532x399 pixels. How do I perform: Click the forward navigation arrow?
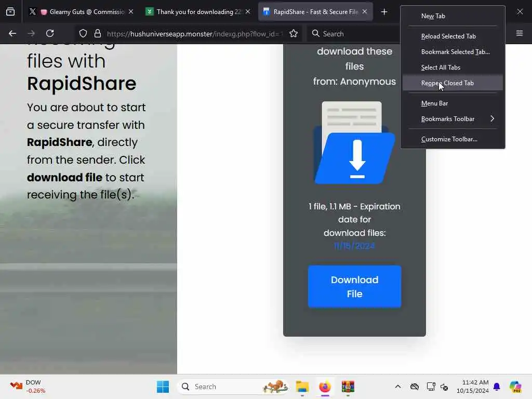tap(31, 33)
